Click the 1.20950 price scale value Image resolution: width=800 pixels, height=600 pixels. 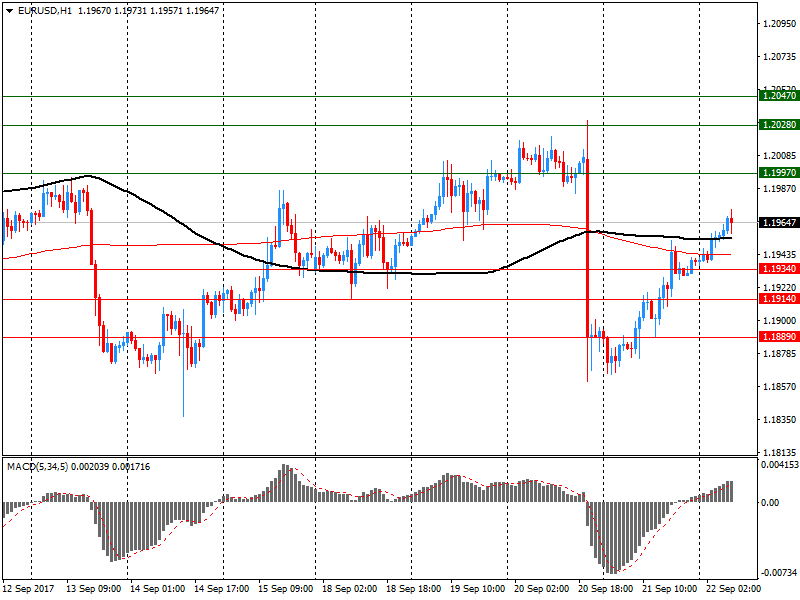780,23
